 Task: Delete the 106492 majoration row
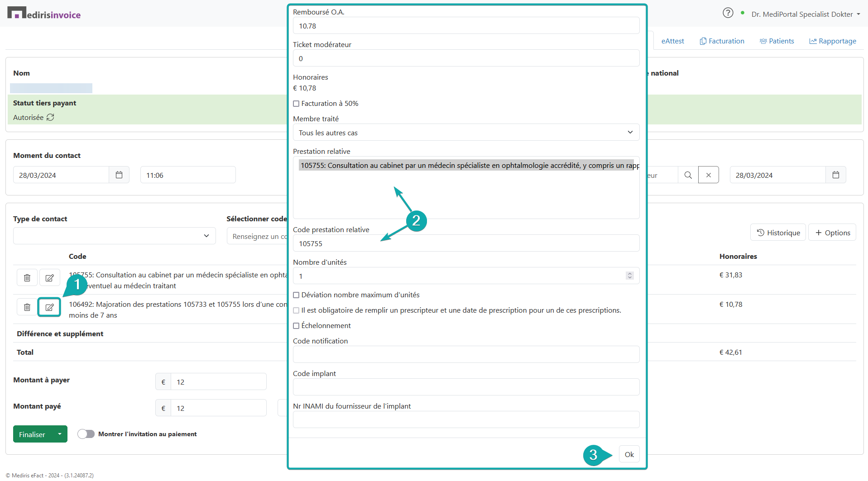tap(27, 307)
